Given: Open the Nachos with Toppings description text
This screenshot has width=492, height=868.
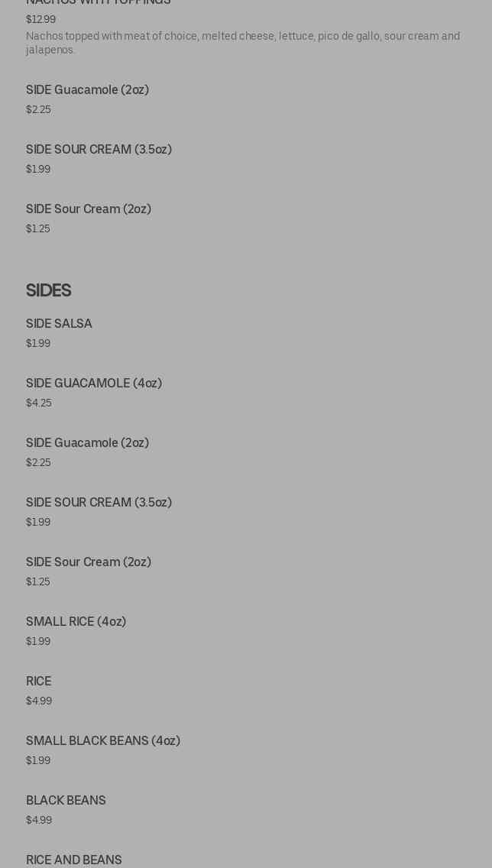Looking at the screenshot, I should [243, 43].
